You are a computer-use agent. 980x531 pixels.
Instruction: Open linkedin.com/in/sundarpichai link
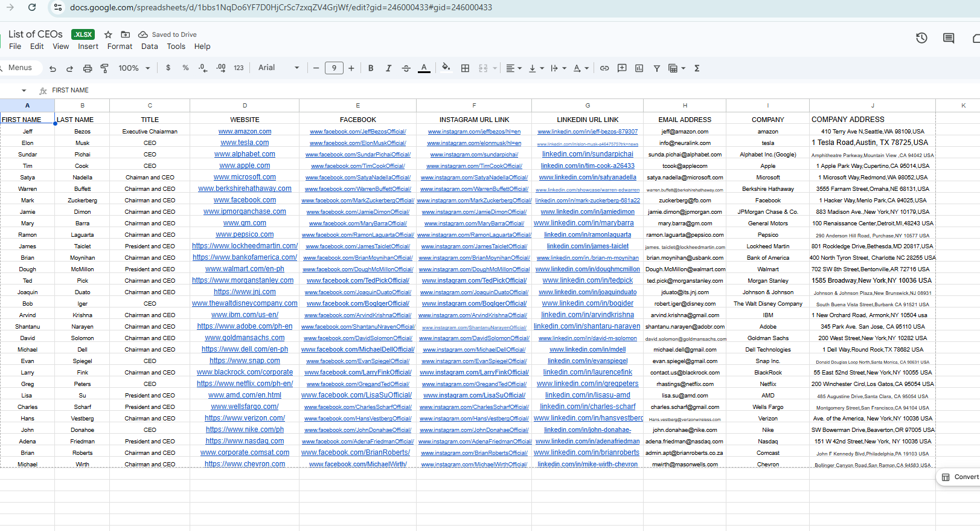click(x=588, y=155)
